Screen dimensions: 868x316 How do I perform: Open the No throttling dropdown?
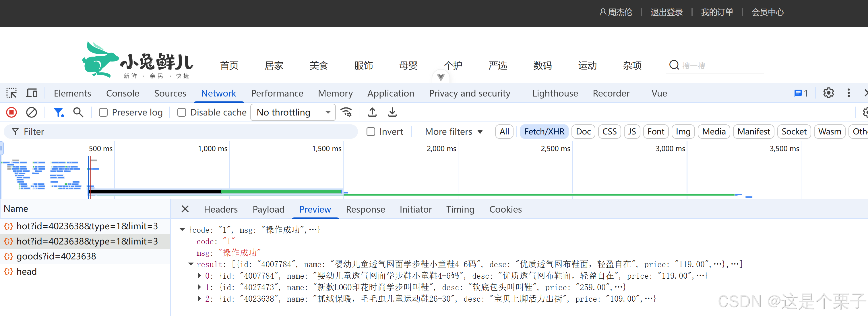point(292,112)
